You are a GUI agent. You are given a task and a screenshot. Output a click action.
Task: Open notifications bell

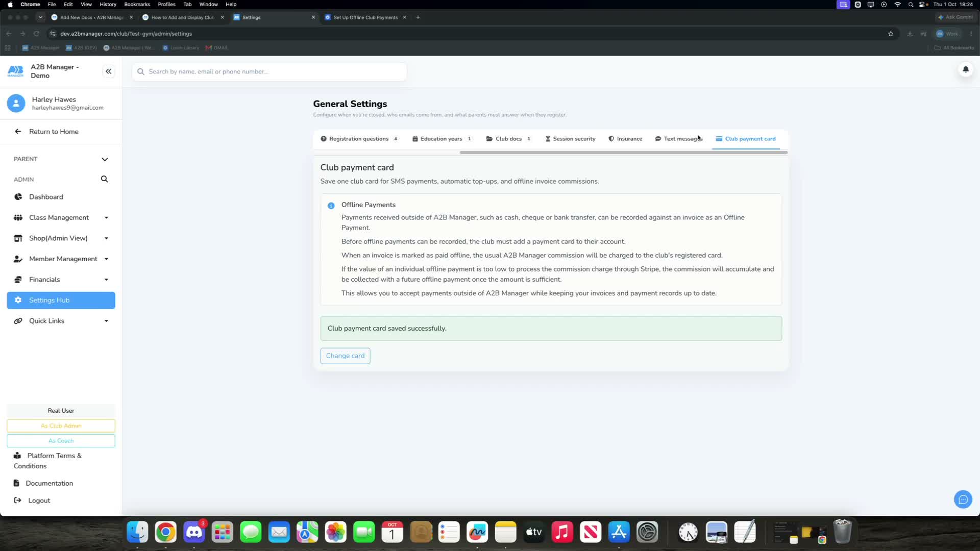point(965,69)
